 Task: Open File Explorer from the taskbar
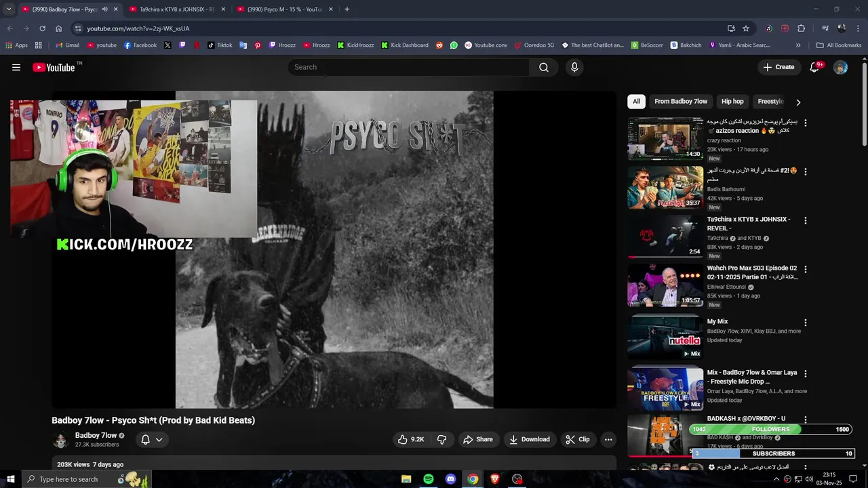[x=406, y=479]
